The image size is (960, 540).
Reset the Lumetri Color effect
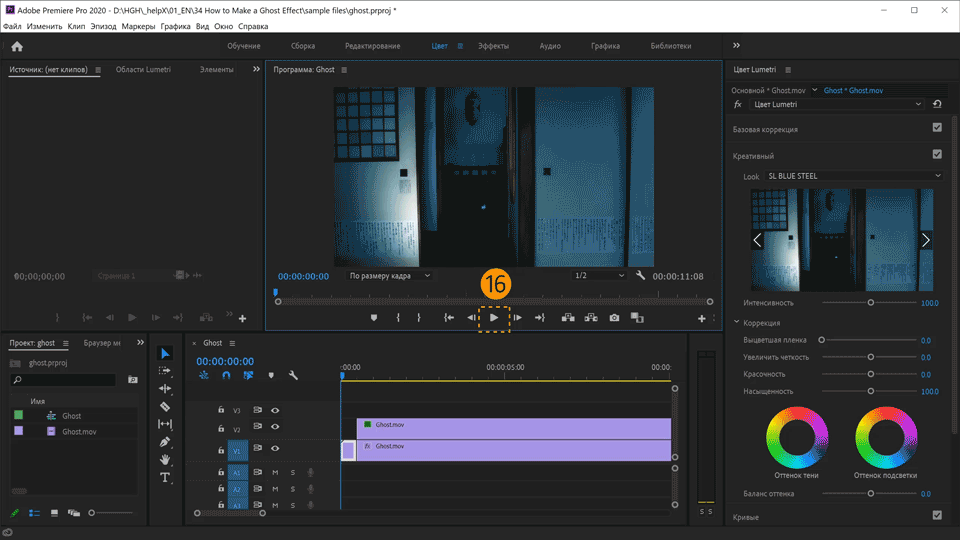pos(937,104)
